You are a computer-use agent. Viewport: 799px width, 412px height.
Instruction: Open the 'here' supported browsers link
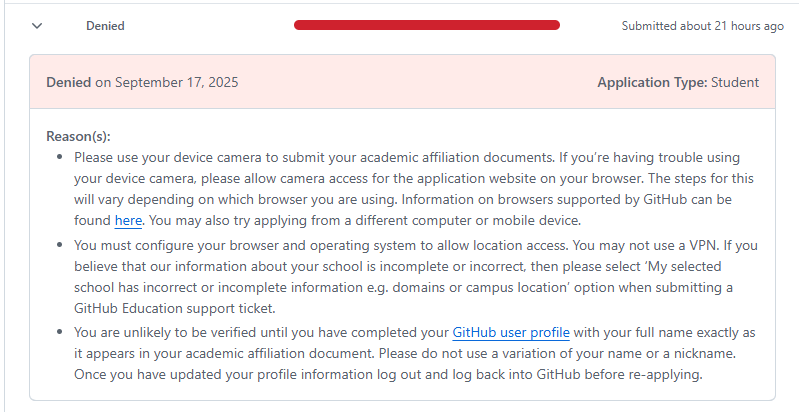pyautogui.click(x=128, y=221)
